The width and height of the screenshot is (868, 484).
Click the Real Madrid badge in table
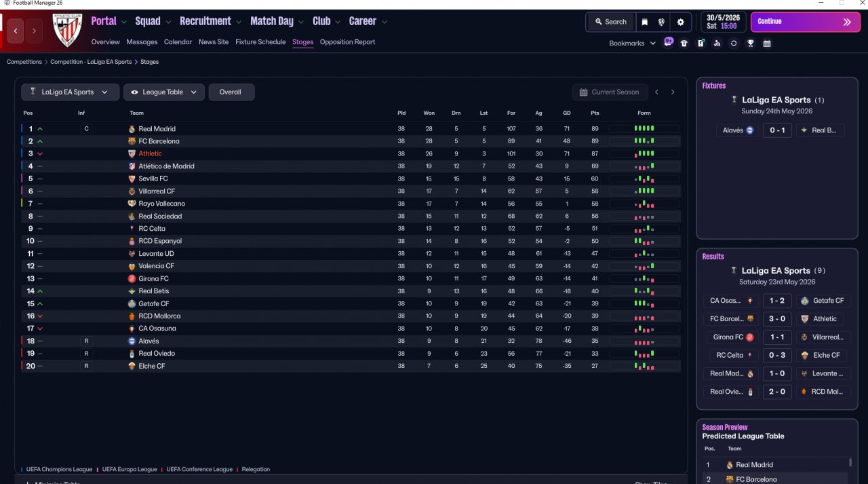pos(132,129)
